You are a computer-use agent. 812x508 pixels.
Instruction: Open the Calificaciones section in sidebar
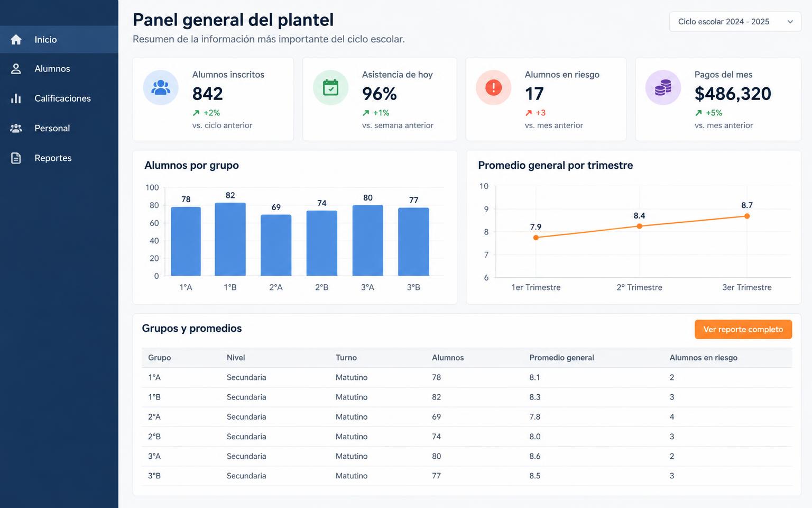pyautogui.click(x=59, y=98)
